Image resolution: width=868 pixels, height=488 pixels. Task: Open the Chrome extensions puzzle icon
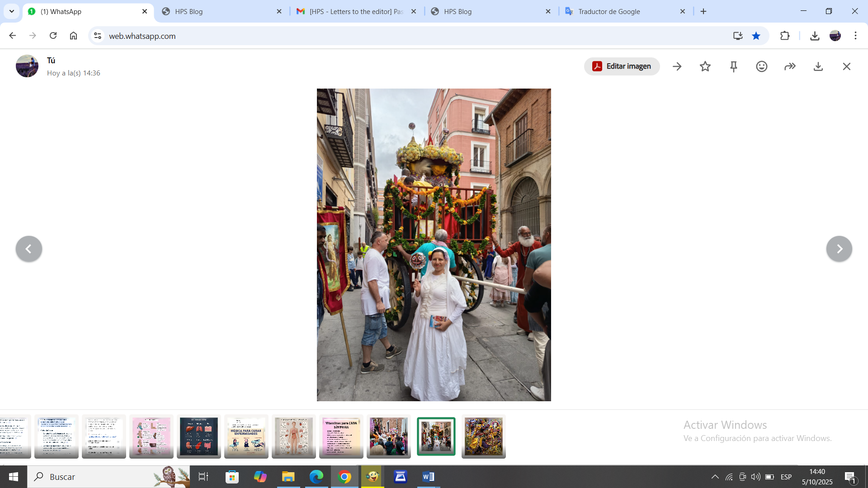[x=785, y=36]
